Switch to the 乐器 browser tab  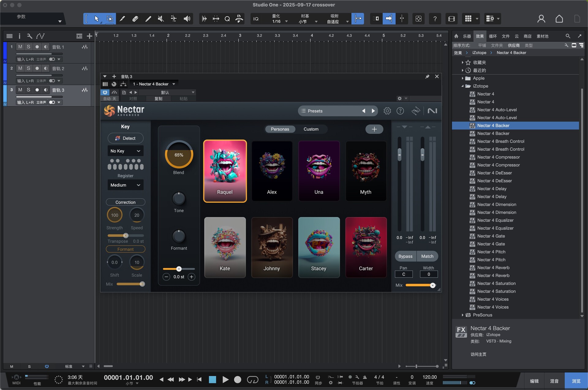click(467, 36)
